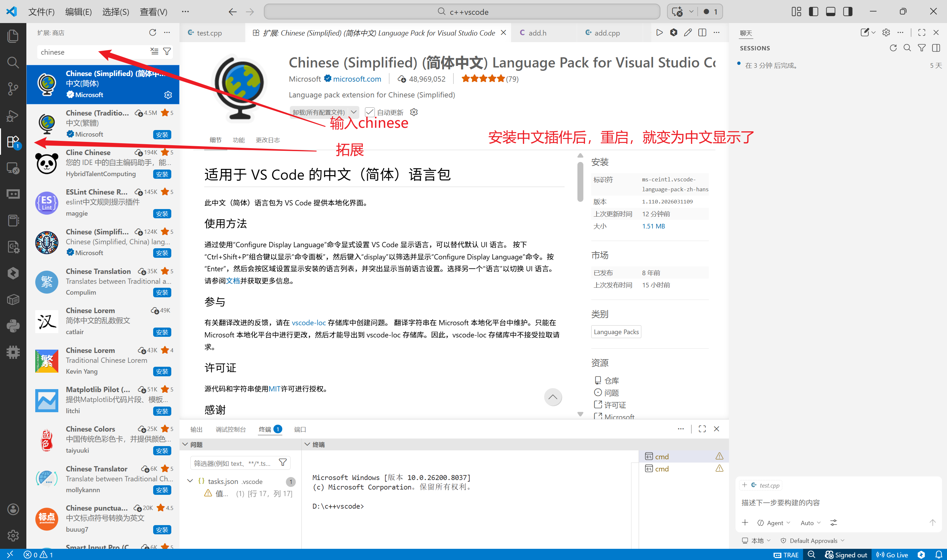
Task: Search chat sessions with magnifier icon
Action: click(x=907, y=48)
